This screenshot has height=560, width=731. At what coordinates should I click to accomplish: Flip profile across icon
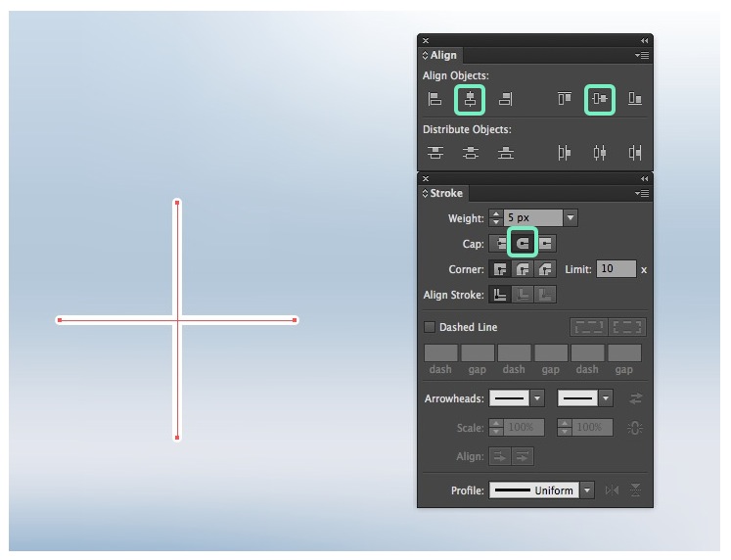coord(635,490)
